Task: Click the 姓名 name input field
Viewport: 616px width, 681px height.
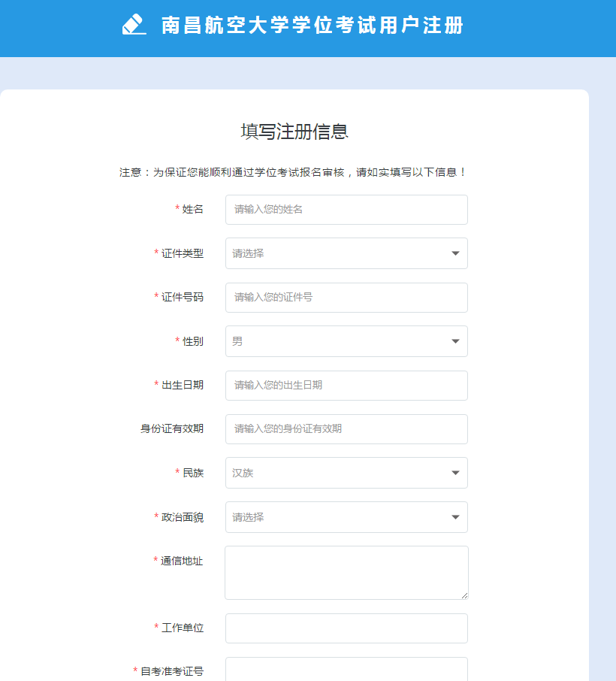Action: 346,210
